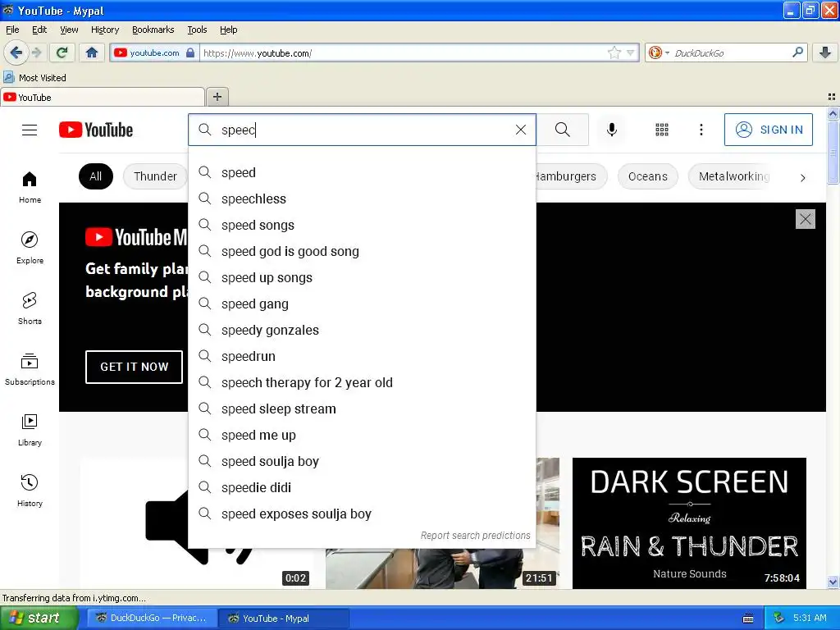
Task: Expand the URL bar history dropdown arrow
Action: pyautogui.click(x=631, y=52)
